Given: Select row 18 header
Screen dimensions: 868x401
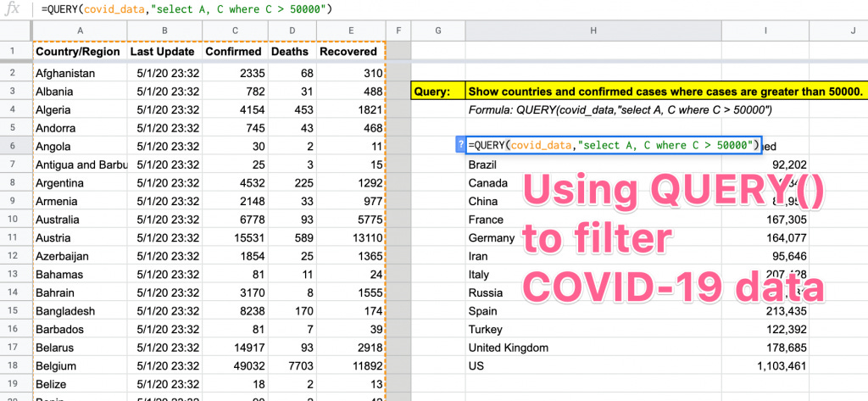Looking at the screenshot, I should click(x=16, y=365).
